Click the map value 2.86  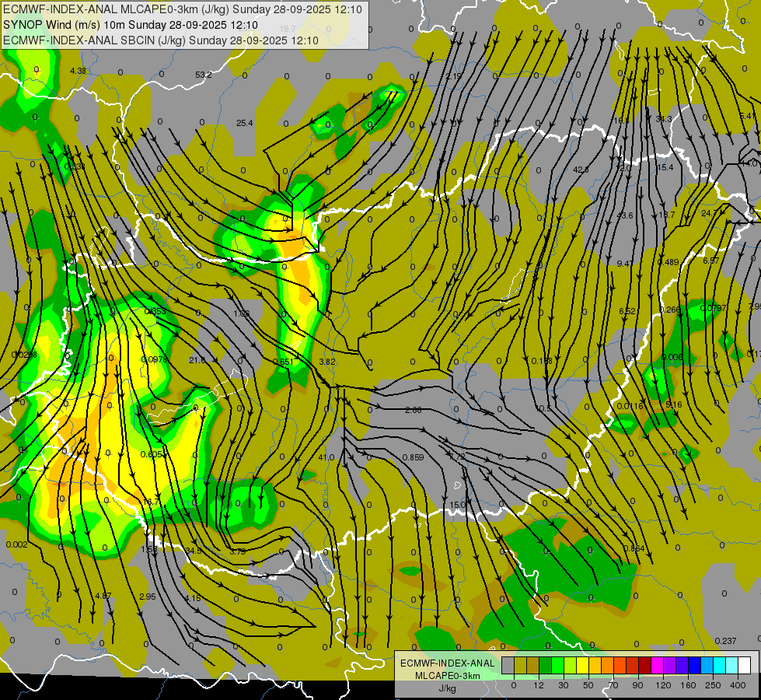coord(413,410)
